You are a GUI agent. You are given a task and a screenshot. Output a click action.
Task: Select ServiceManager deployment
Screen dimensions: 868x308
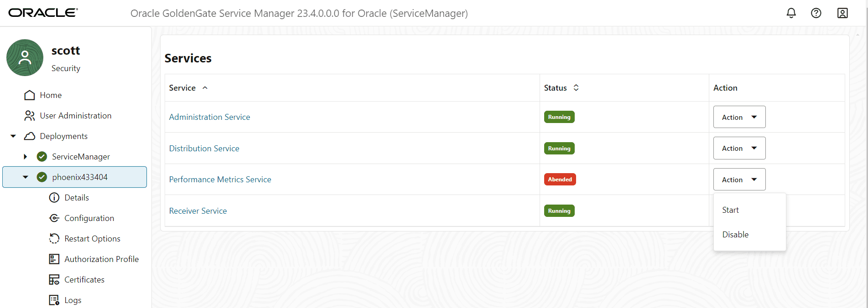[x=81, y=157]
